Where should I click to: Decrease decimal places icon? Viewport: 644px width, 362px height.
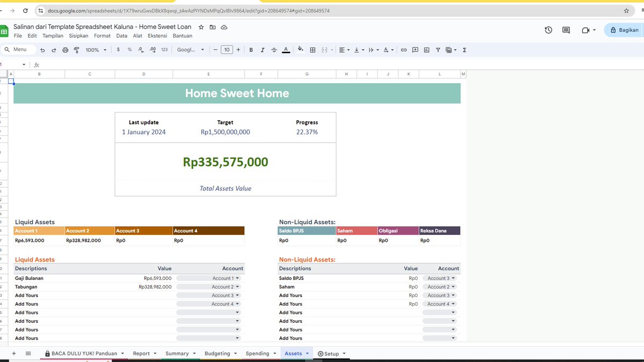coord(141,49)
